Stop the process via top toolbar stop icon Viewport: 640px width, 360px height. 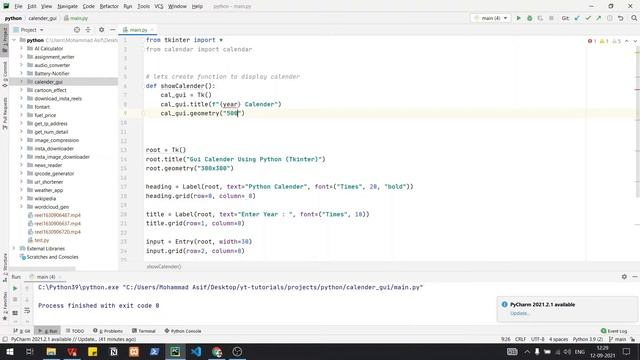coord(551,18)
